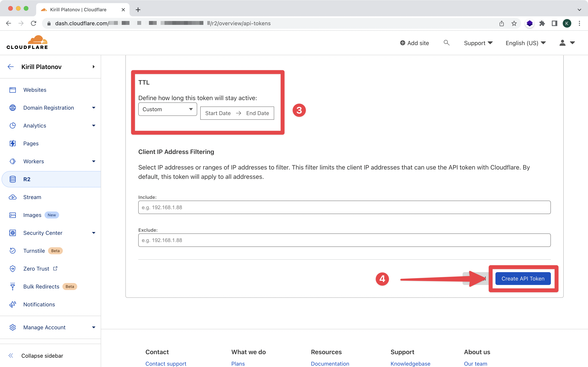588x367 pixels.
Task: Click the Domain Registration globe icon
Action: (13, 108)
